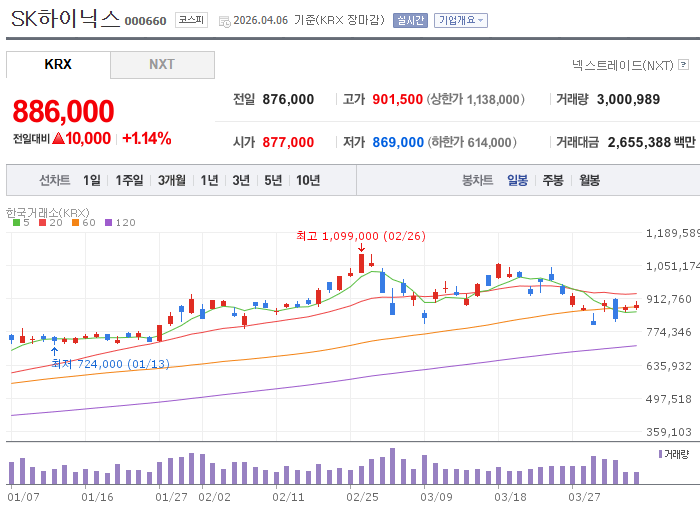Click the 최저 724,000 (01/13) annotation
The height and width of the screenshot is (506, 700).
111,364
